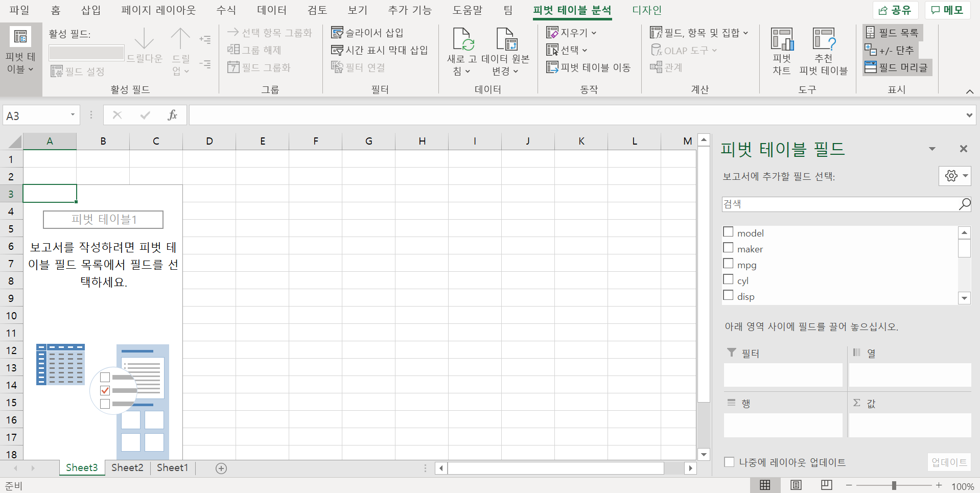This screenshot has width=980, height=493.
Task: Click the 피벗 차트 icon
Action: (782, 39)
